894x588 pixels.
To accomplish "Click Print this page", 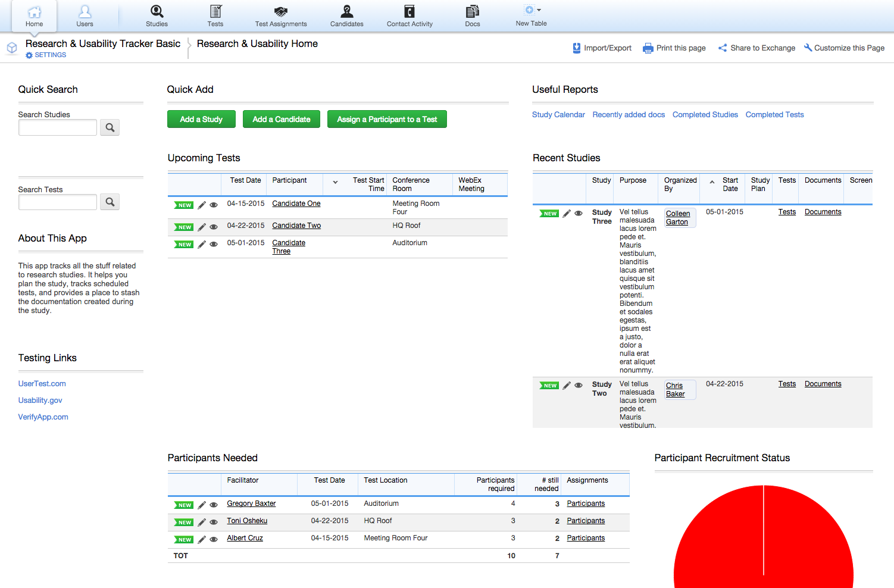I will tap(674, 48).
